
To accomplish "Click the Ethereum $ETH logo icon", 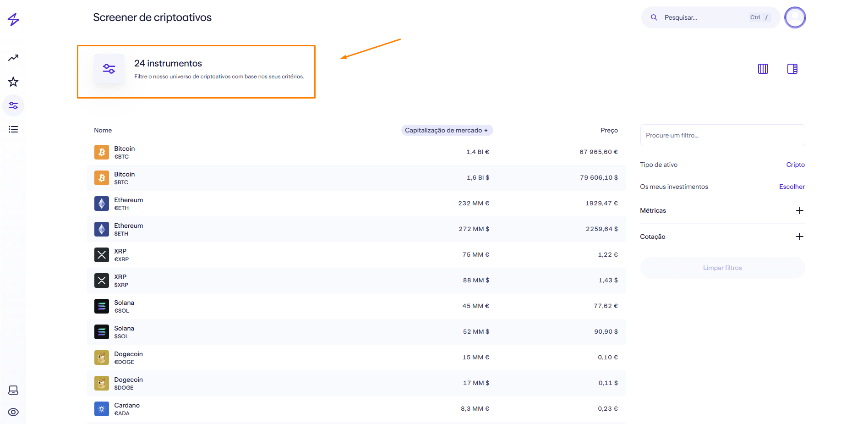I will pos(102,229).
